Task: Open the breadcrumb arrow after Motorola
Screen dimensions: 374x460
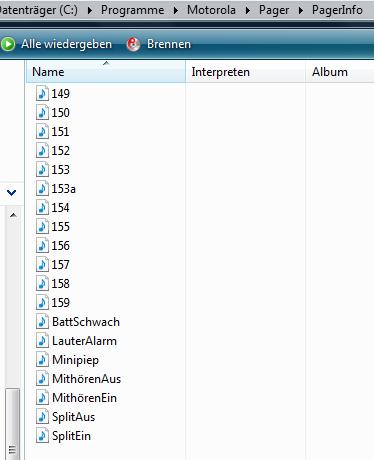Action: pyautogui.click(x=248, y=10)
